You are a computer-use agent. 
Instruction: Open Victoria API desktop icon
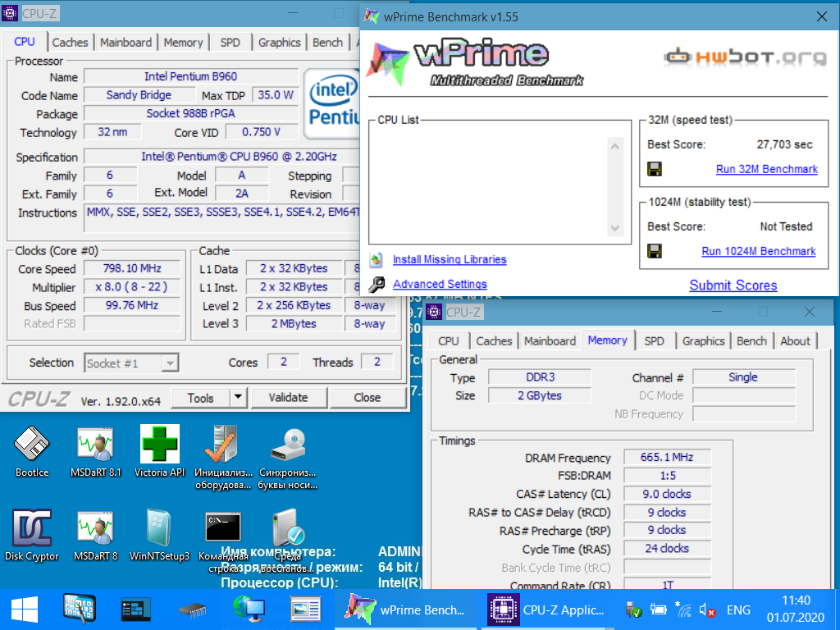tap(160, 444)
